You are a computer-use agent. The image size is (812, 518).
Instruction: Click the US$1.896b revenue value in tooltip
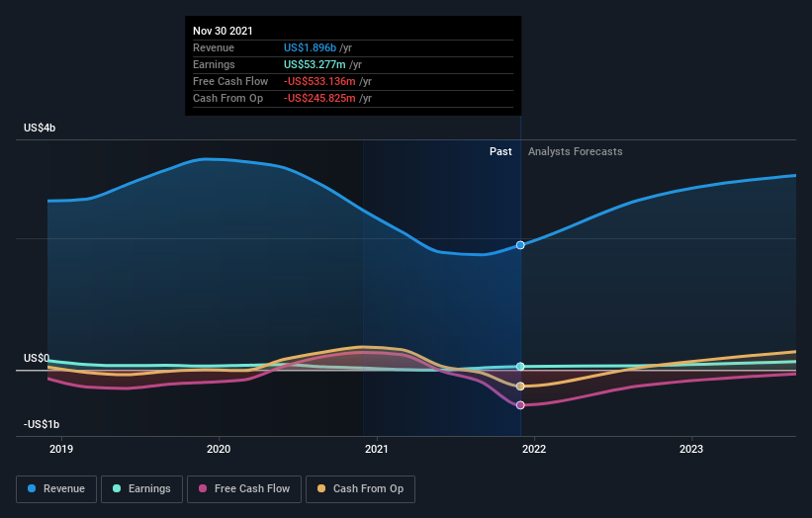click(310, 47)
